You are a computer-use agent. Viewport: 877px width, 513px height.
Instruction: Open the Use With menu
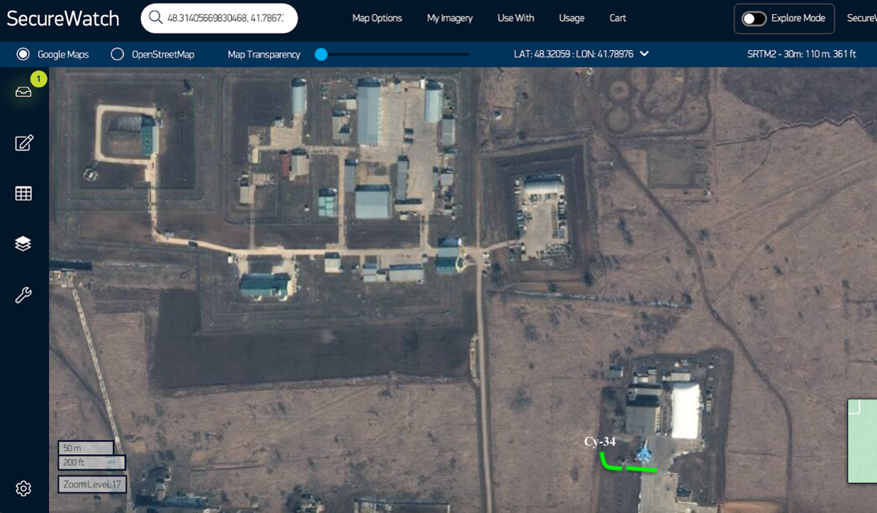tap(516, 19)
